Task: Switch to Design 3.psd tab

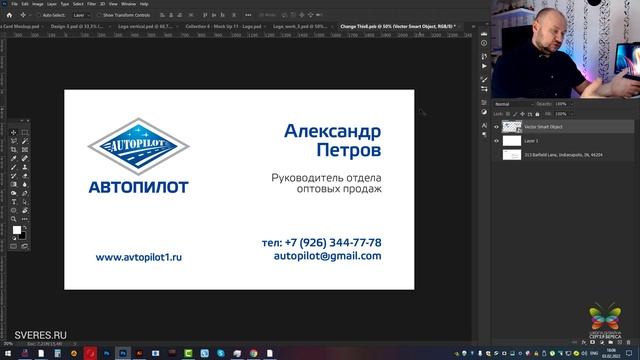Action: tap(77, 26)
